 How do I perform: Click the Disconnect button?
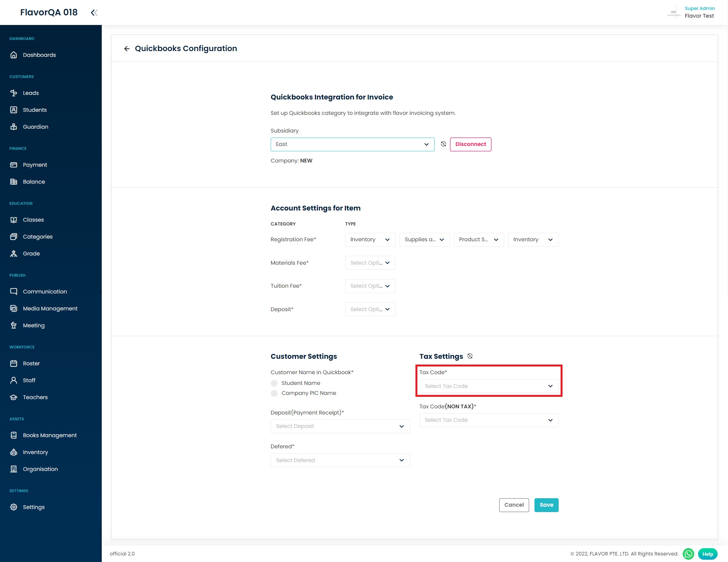pos(470,144)
